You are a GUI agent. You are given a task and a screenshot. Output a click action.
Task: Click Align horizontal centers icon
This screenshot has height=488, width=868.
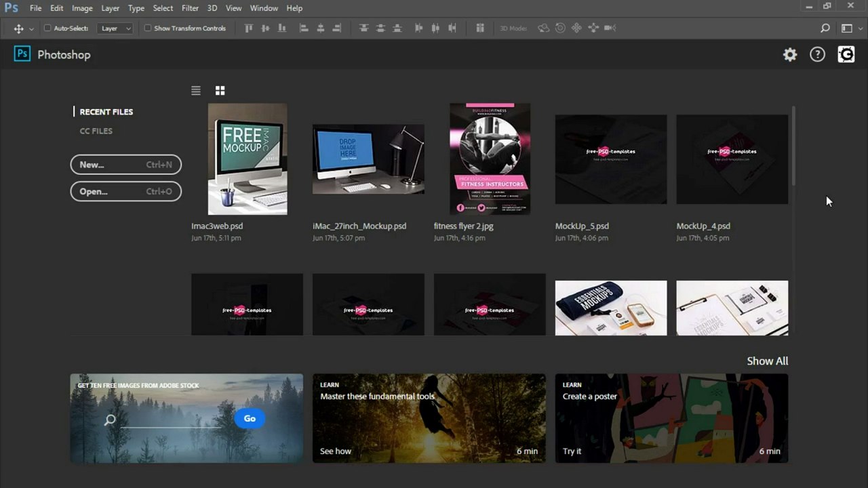[x=321, y=28]
